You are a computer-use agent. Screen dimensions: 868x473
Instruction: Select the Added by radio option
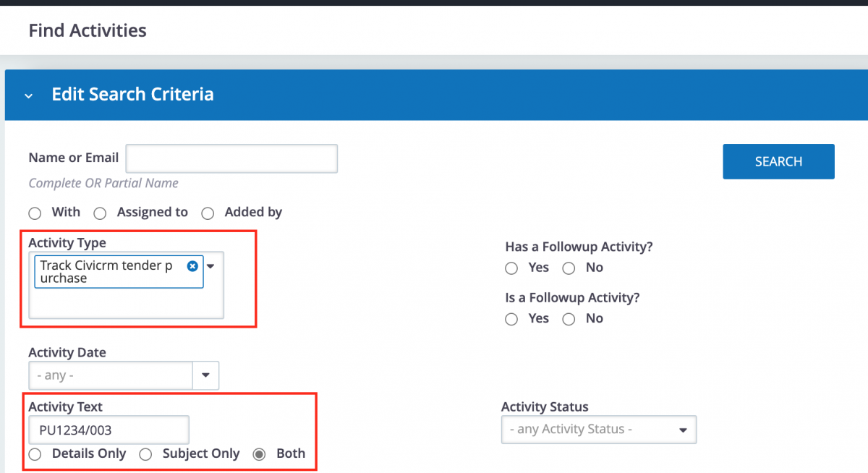click(x=208, y=213)
